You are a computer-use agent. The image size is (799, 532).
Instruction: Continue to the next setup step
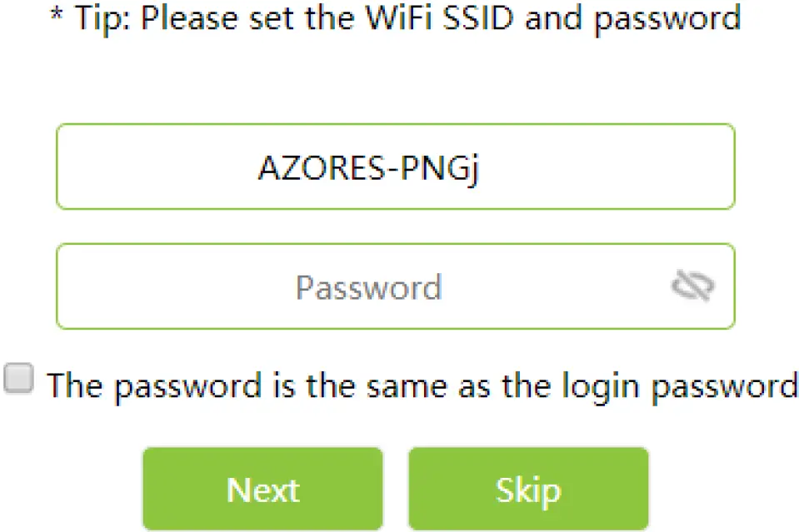(x=262, y=490)
